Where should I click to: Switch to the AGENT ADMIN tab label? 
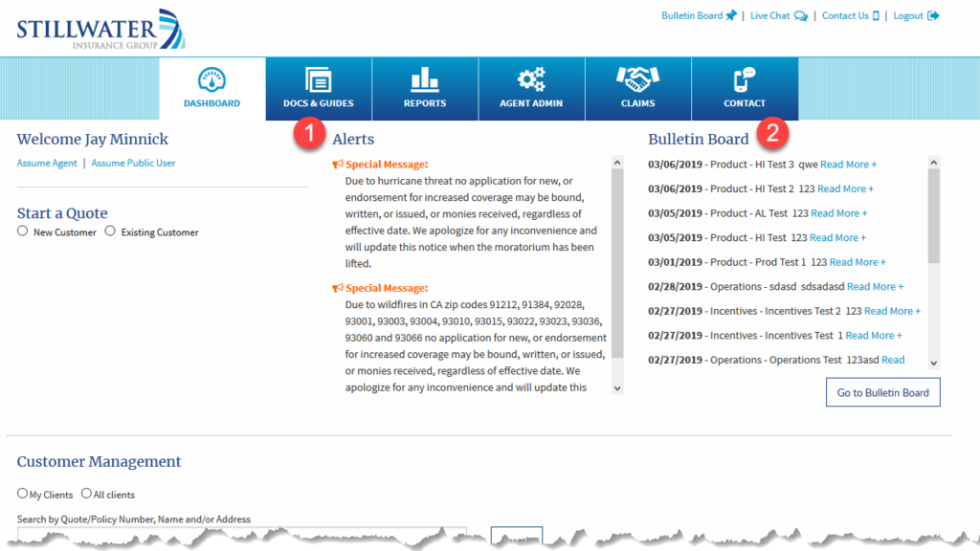[531, 103]
